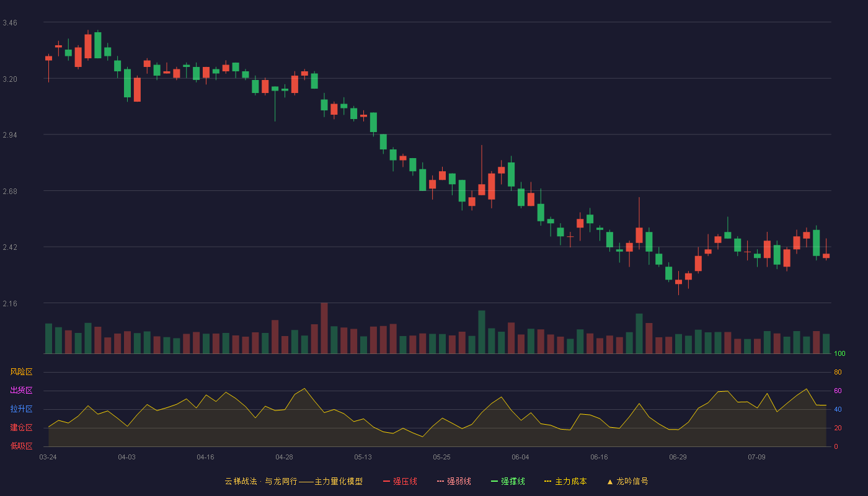Click the 03-24 date axis label
Screen dimensions: 868x496
click(x=48, y=457)
